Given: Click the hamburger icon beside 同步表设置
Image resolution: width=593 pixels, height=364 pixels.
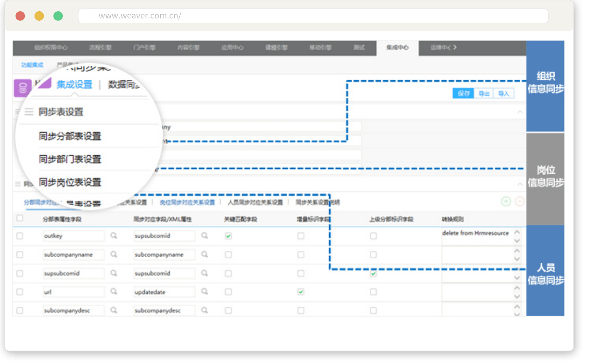Looking at the screenshot, I should pyautogui.click(x=29, y=111).
